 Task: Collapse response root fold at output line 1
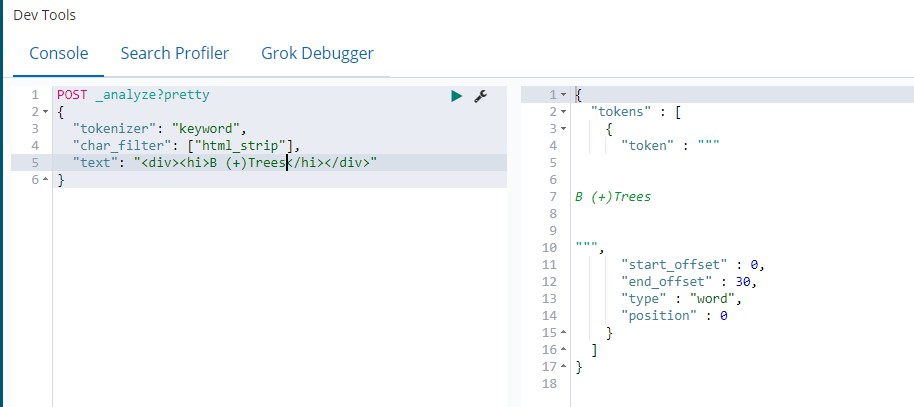[563, 94]
